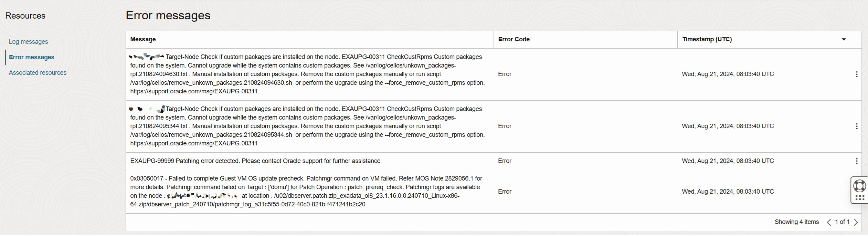868x236 pixels.
Task: Select the EXAUPG-99999 patching error message text
Action: (x=255, y=161)
